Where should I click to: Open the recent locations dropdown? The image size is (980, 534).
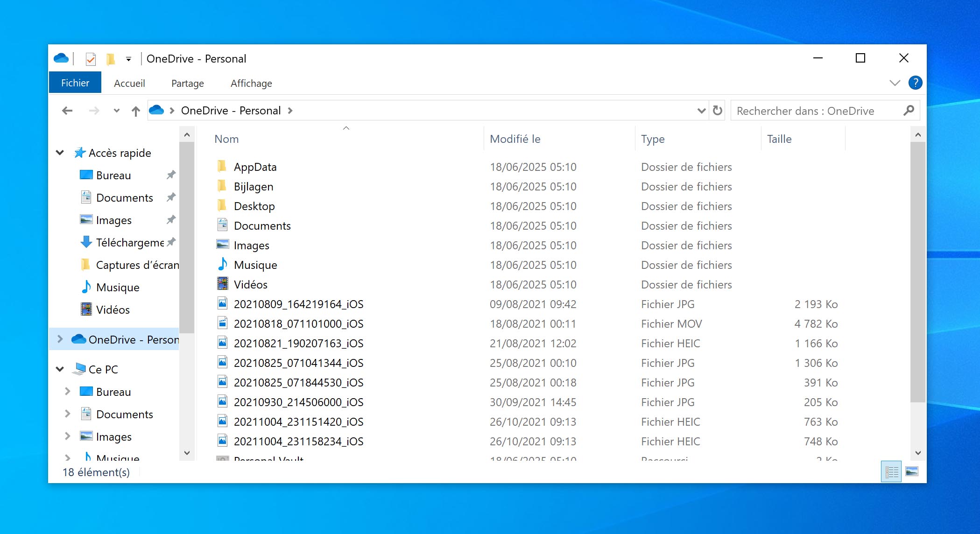tap(117, 111)
